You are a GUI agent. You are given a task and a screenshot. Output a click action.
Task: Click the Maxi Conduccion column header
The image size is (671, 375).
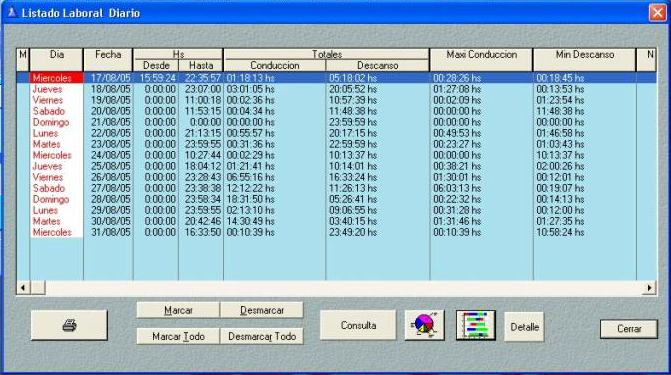coord(481,60)
